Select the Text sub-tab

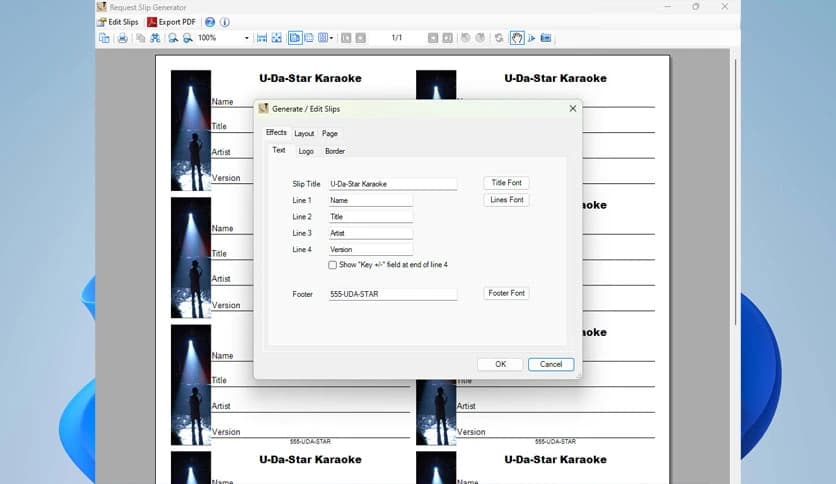pos(279,150)
